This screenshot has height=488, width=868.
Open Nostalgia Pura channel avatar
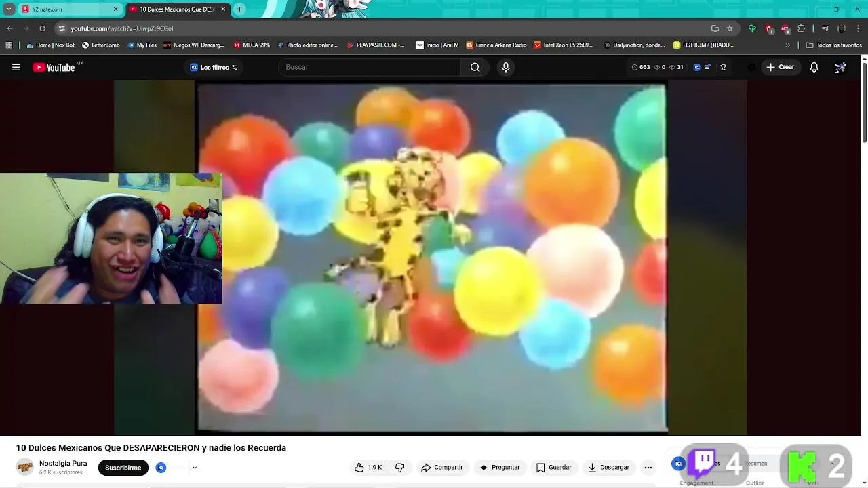pyautogui.click(x=25, y=467)
